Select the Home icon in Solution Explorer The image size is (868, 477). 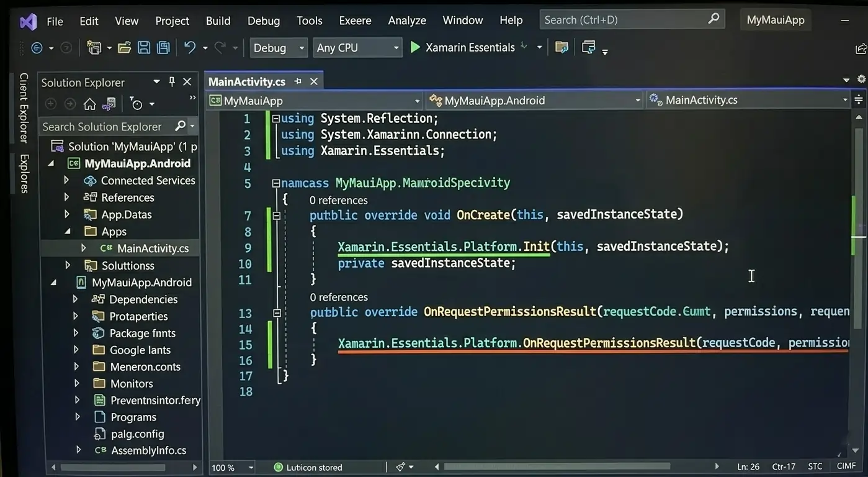pos(89,103)
